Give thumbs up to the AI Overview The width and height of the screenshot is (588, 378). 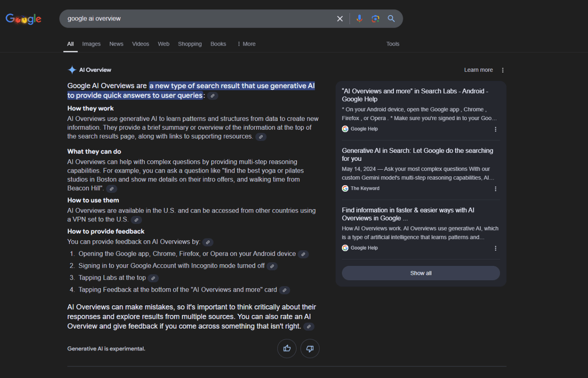[x=287, y=349]
